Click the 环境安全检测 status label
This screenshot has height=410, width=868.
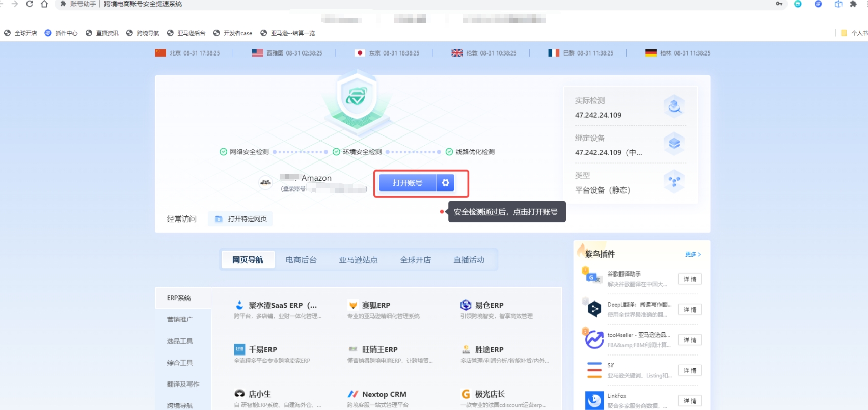[362, 152]
